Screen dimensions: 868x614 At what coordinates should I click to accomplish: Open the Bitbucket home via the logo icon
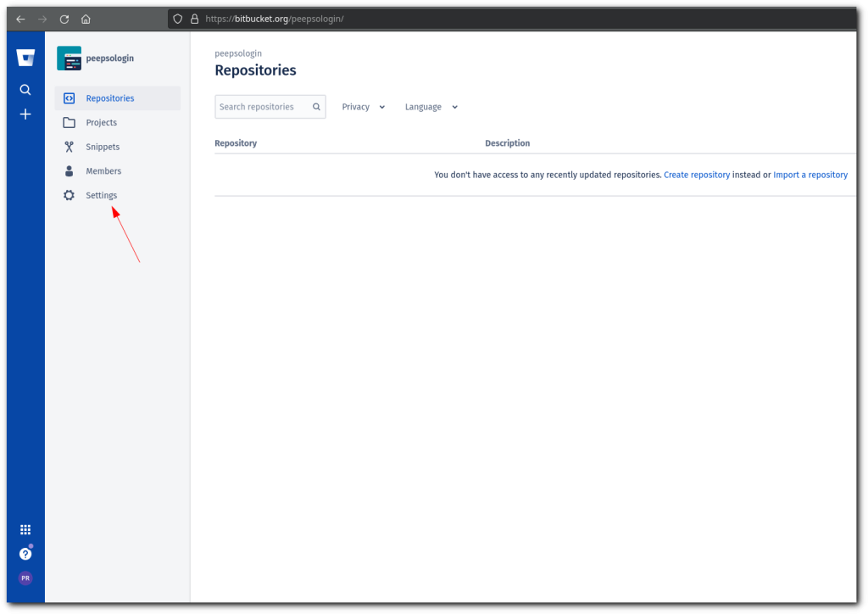[25, 57]
